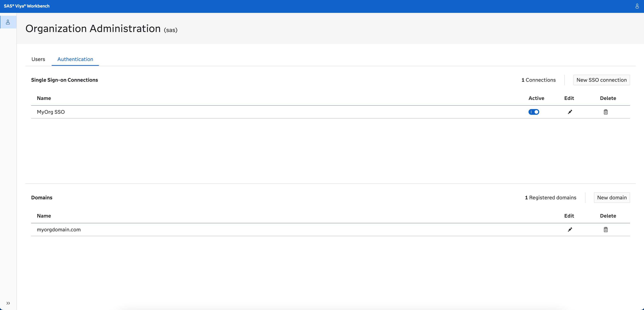
Task: Click the New domain button
Action: point(612,198)
